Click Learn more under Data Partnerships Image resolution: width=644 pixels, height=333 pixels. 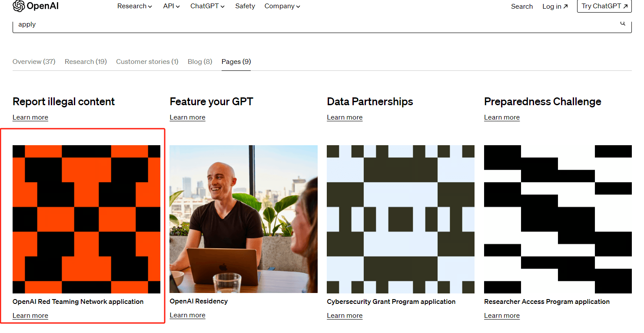click(x=345, y=117)
